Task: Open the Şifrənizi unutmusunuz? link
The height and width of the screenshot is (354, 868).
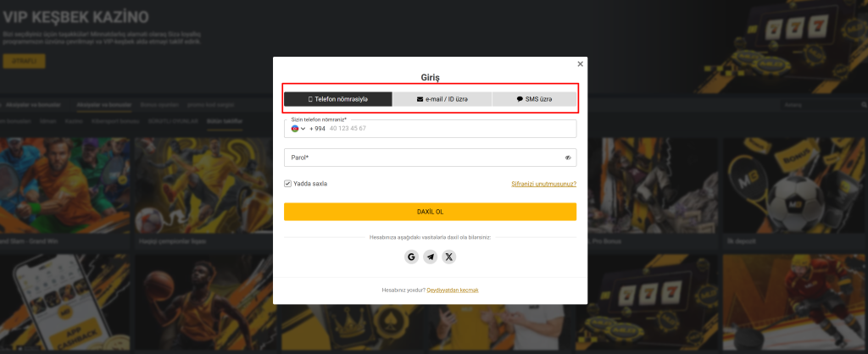Action: 543,184
